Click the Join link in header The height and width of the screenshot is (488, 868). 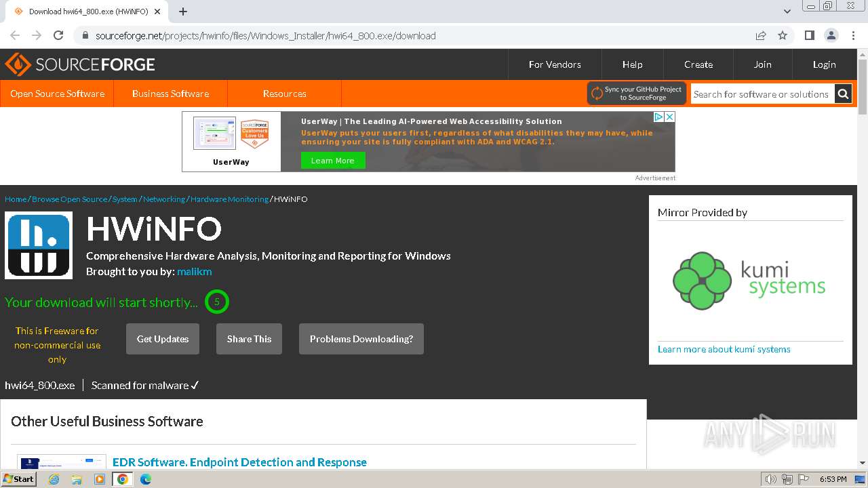pyautogui.click(x=762, y=64)
